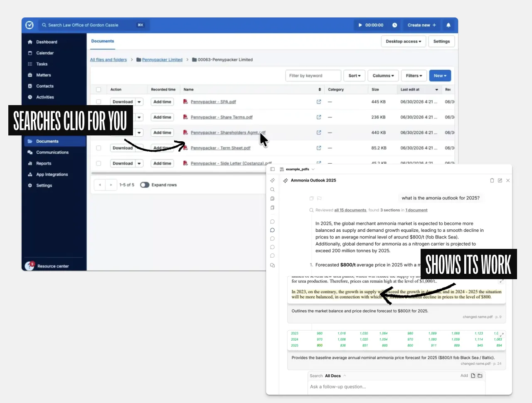This screenshot has width=532, height=403.
Task: Click the Filter by keyword field
Action: click(313, 76)
